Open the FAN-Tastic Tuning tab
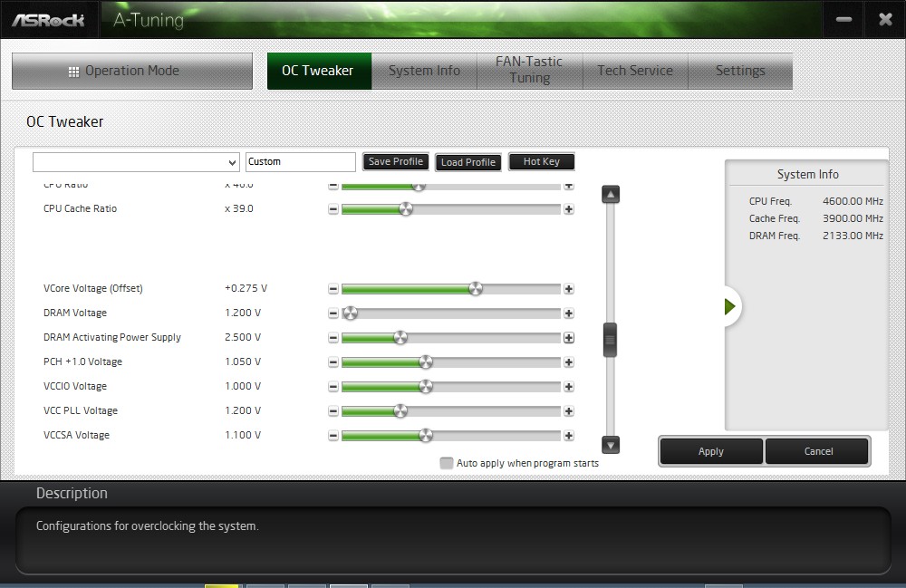 529,71
